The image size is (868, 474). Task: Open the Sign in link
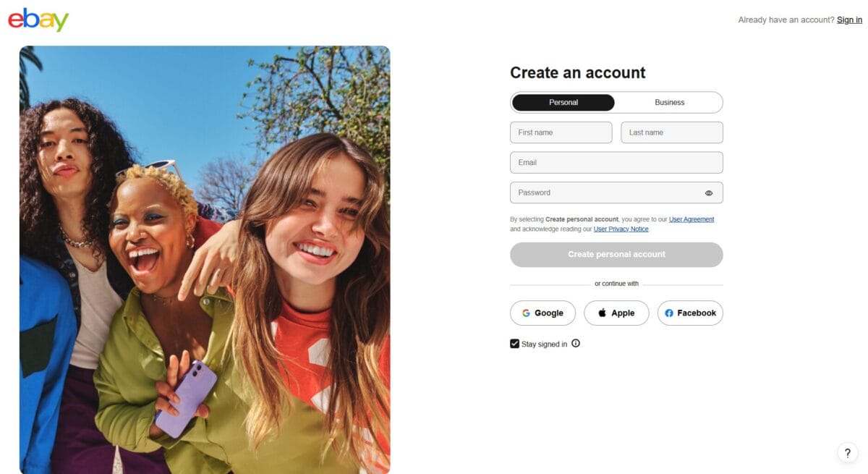(x=848, y=20)
